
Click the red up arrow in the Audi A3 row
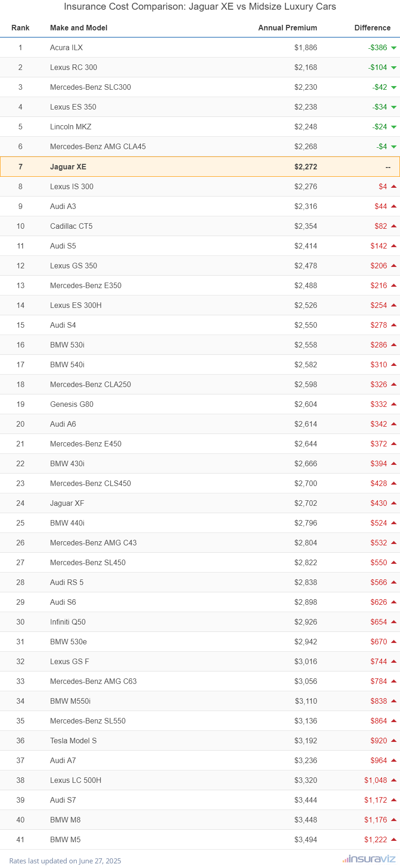[x=394, y=206]
